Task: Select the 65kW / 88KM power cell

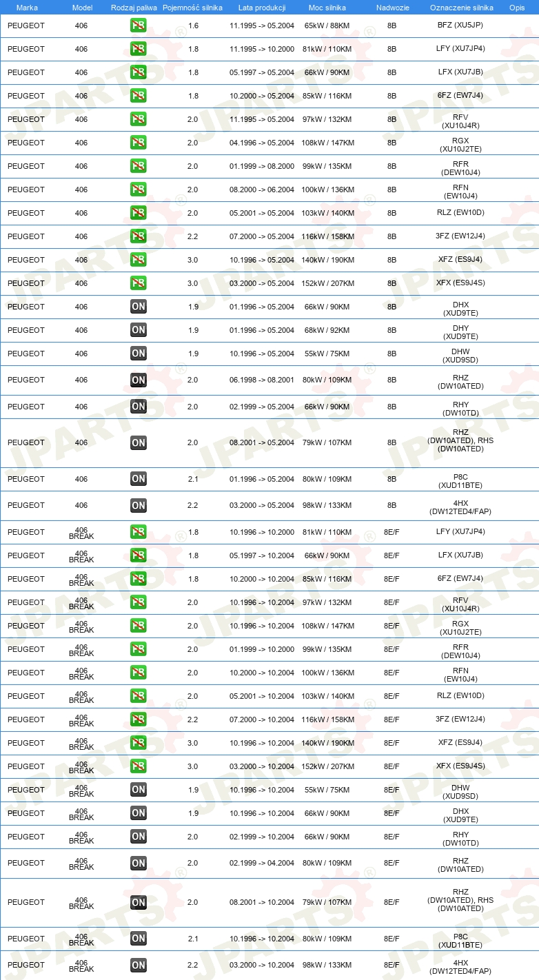Action: [327, 25]
